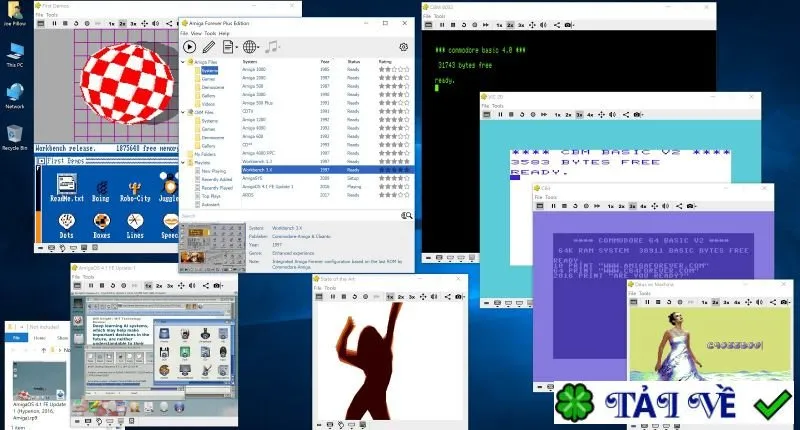Screen dimensions: 800x430
Task: Set the Amiga 1000 star rating
Action: [x=393, y=69]
